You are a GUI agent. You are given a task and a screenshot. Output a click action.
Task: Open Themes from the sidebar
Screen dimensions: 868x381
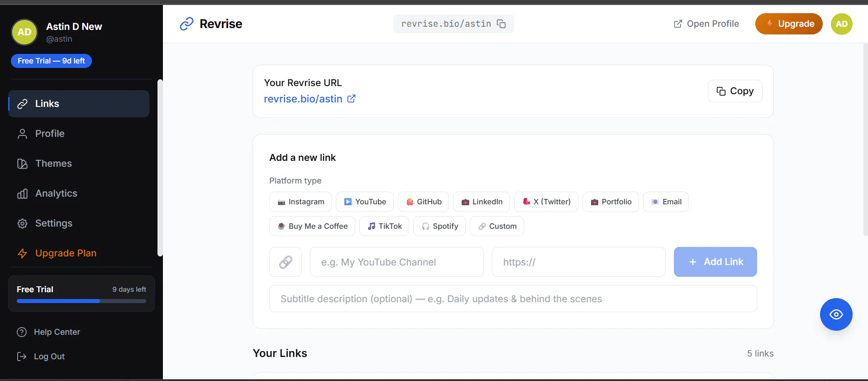point(79,164)
